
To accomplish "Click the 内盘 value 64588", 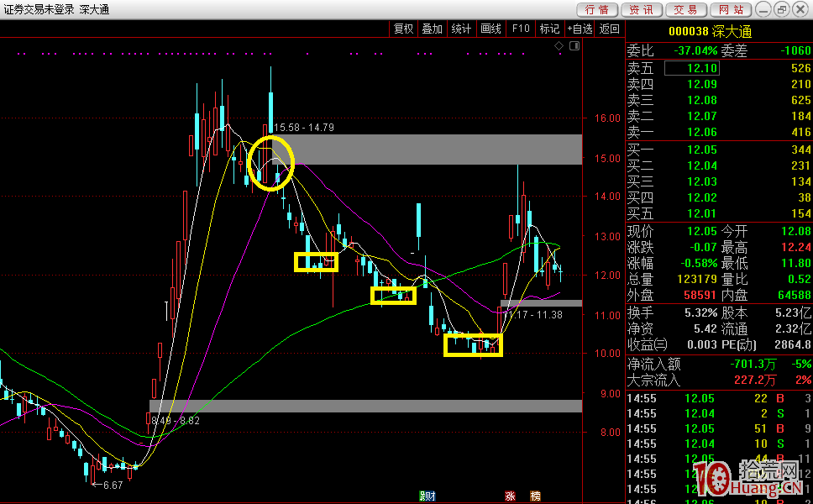I will 794,296.
